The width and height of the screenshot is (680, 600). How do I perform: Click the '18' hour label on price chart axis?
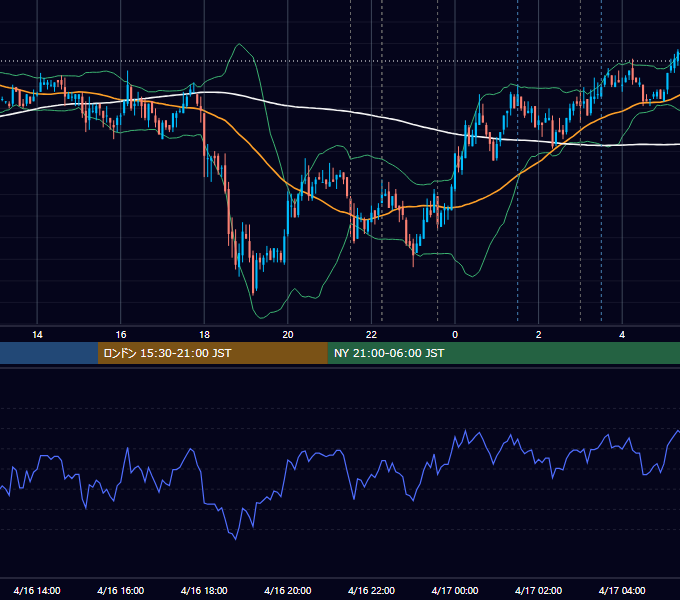coord(204,335)
